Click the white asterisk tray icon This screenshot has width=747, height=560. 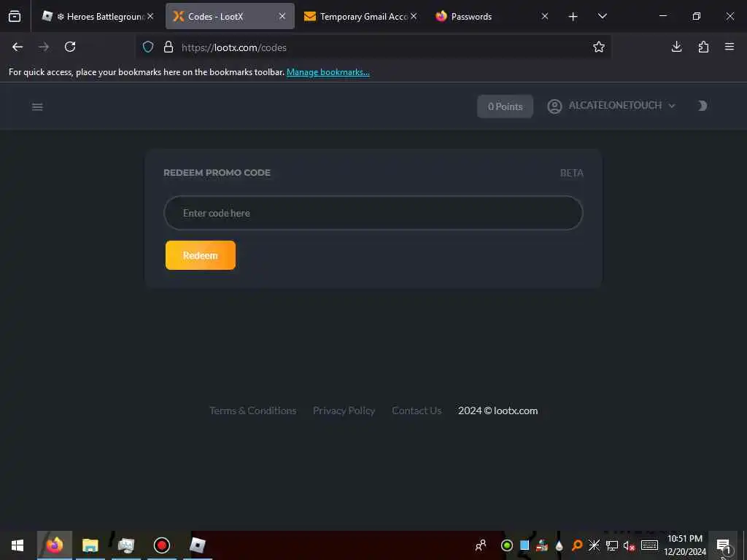click(x=594, y=545)
